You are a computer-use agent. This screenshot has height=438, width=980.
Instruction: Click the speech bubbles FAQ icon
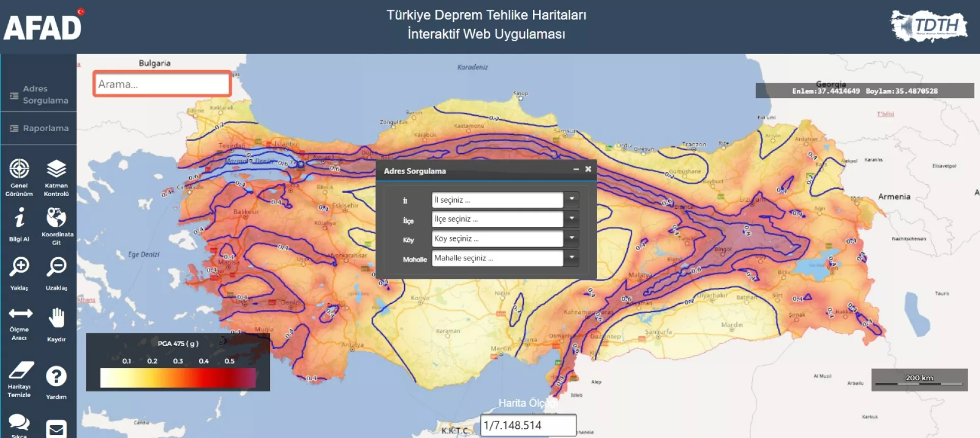19,423
